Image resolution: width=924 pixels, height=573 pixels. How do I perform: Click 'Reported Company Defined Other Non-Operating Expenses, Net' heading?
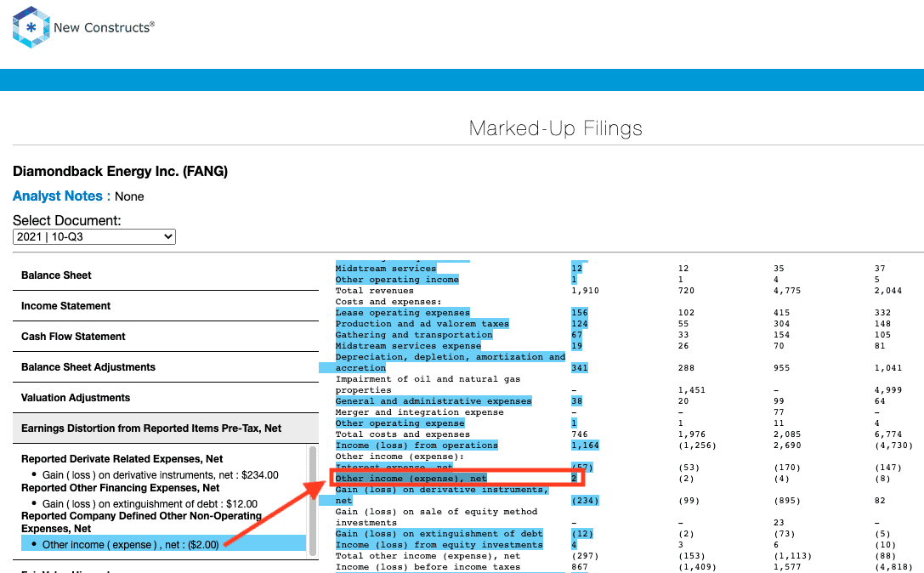coord(141,522)
